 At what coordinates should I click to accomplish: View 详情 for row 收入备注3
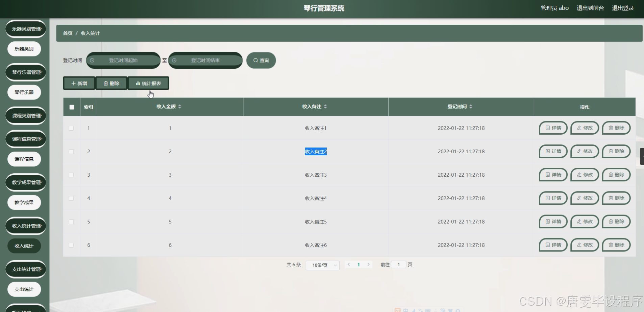click(553, 175)
